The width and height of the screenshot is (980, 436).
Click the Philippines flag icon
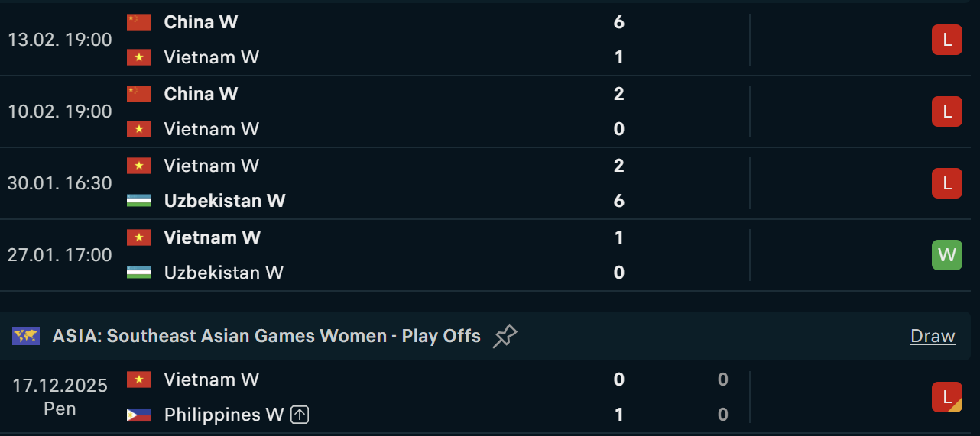point(139,415)
